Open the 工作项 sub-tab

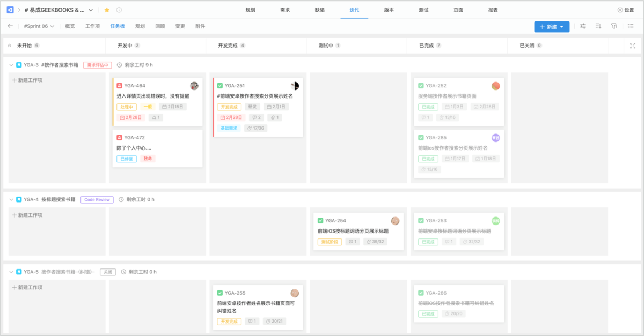tap(92, 26)
